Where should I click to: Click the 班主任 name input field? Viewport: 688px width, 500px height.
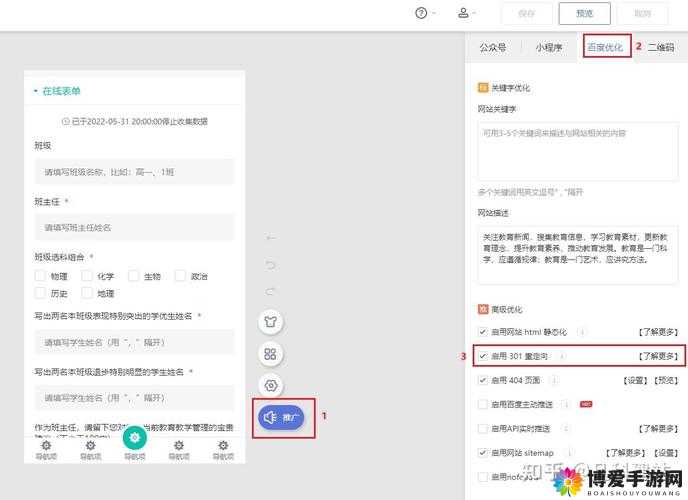click(x=134, y=227)
